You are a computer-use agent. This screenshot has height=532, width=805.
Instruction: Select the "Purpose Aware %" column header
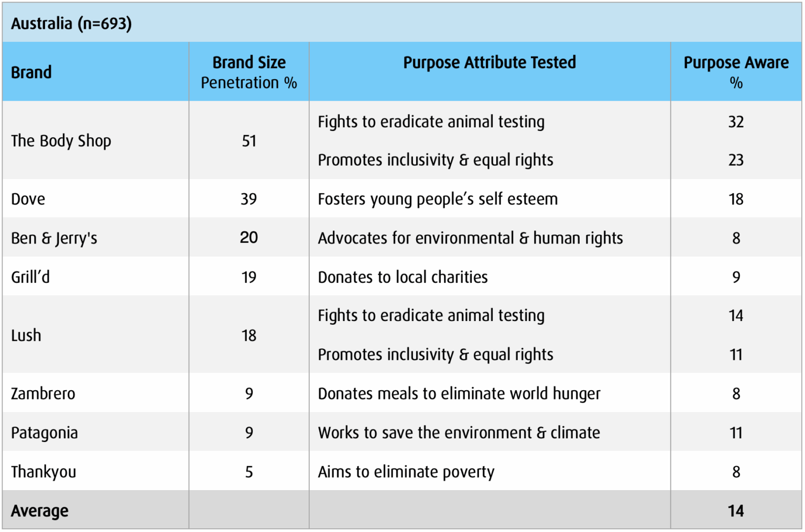736,72
